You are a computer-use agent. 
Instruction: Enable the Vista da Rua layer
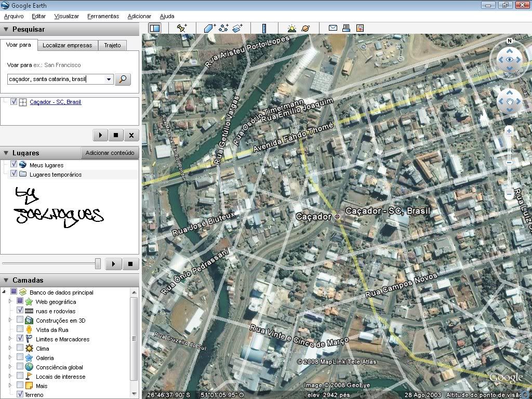point(20,329)
